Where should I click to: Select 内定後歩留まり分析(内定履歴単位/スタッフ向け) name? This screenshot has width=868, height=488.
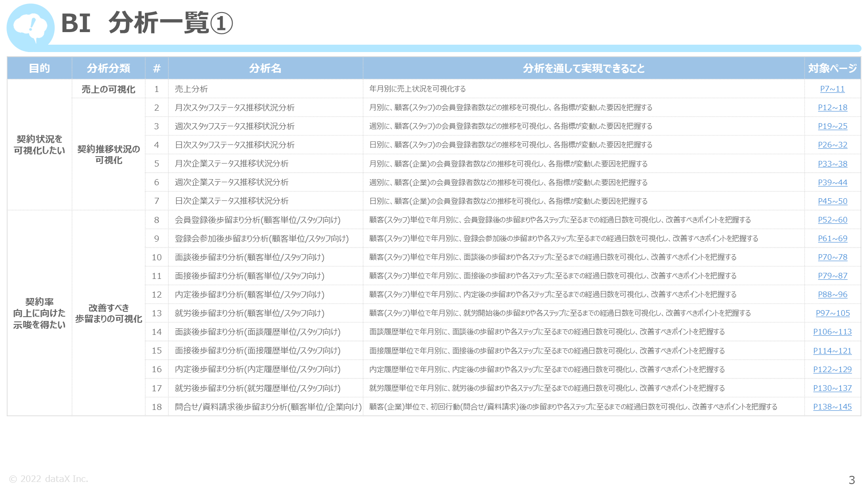[x=258, y=370]
